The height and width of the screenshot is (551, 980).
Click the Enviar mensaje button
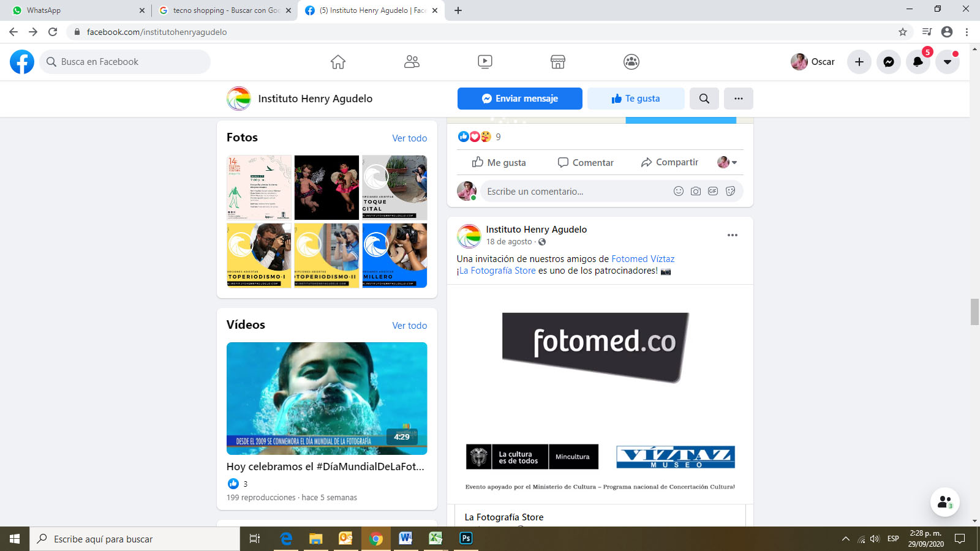coord(519,99)
